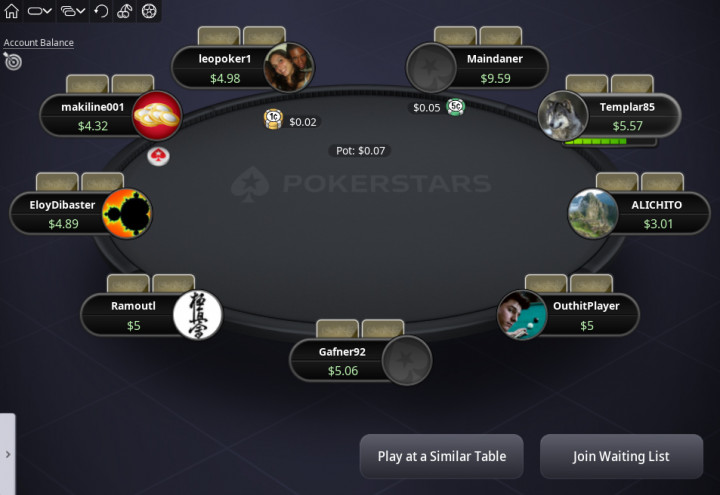Open the single table view dropdown
This screenshot has height=495, width=720.
click(x=39, y=11)
